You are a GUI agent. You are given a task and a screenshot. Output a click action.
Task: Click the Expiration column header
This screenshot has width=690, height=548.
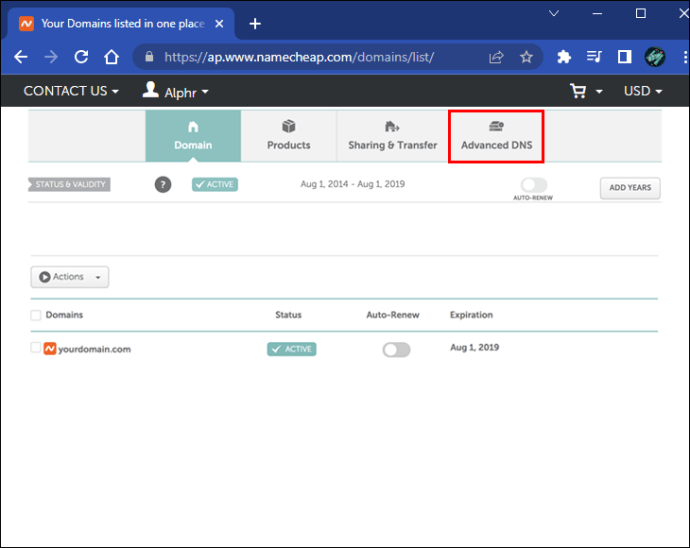click(471, 315)
